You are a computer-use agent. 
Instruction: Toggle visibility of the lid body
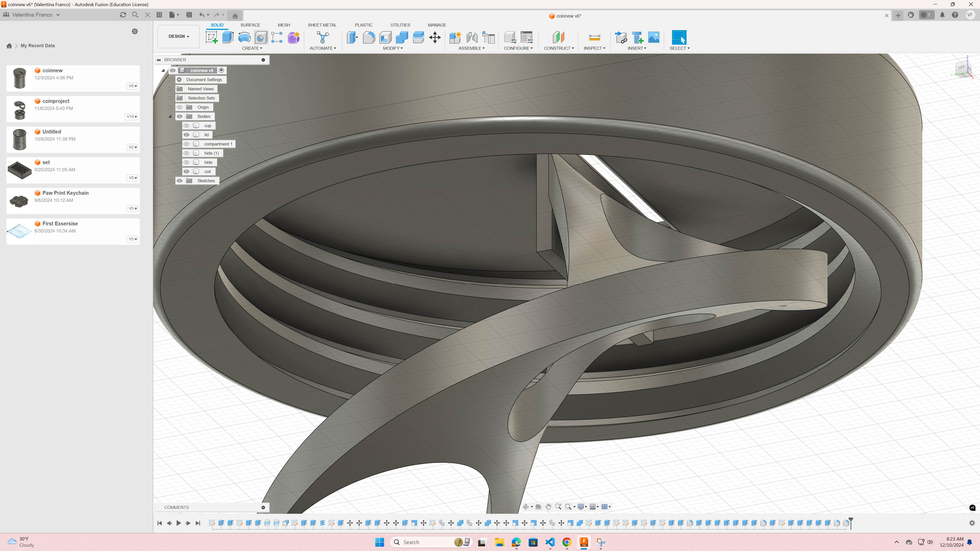pyautogui.click(x=186, y=134)
